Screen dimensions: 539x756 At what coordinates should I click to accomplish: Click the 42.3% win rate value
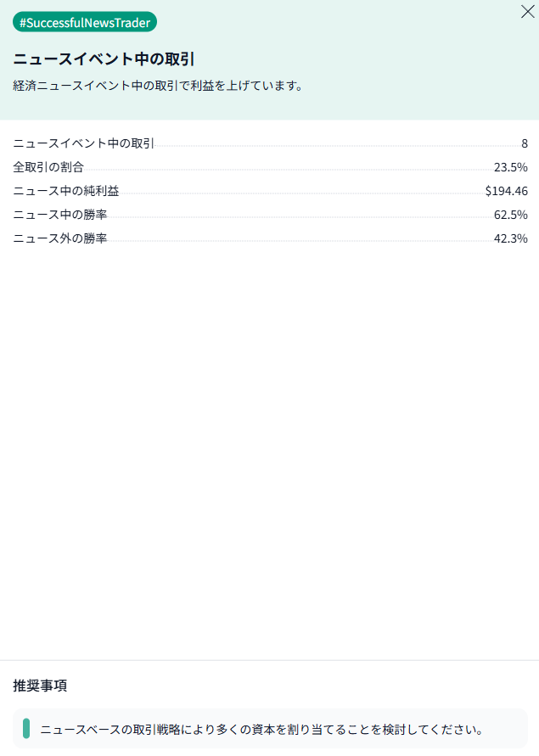point(510,238)
